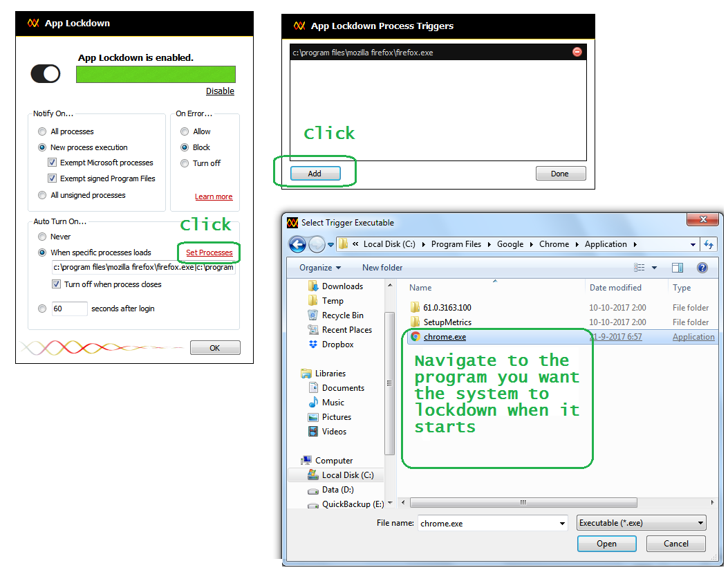Click Done in Process Triggers window
The height and width of the screenshot is (579, 728).
tap(561, 174)
